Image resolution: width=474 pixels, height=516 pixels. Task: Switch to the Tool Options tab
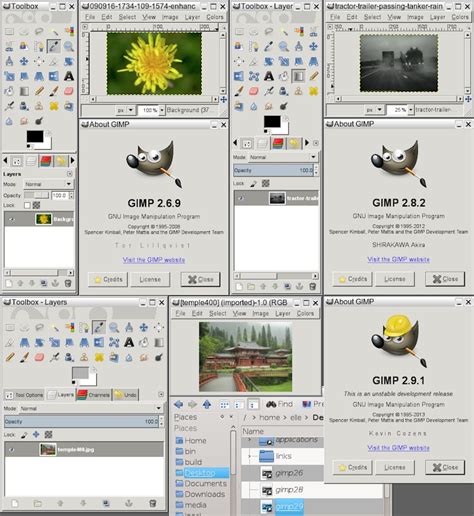(x=24, y=395)
